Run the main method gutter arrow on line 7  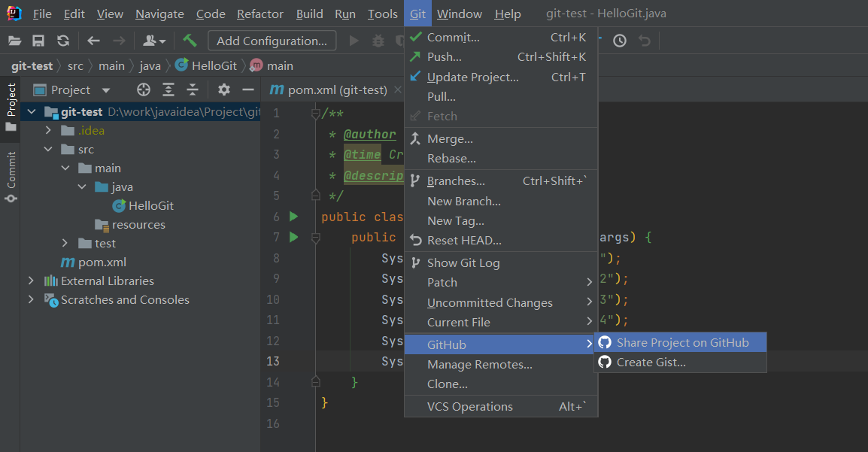tap(293, 237)
